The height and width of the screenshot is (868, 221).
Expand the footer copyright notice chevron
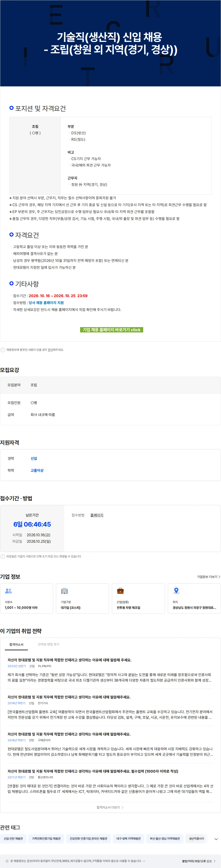[x=144, y=861]
